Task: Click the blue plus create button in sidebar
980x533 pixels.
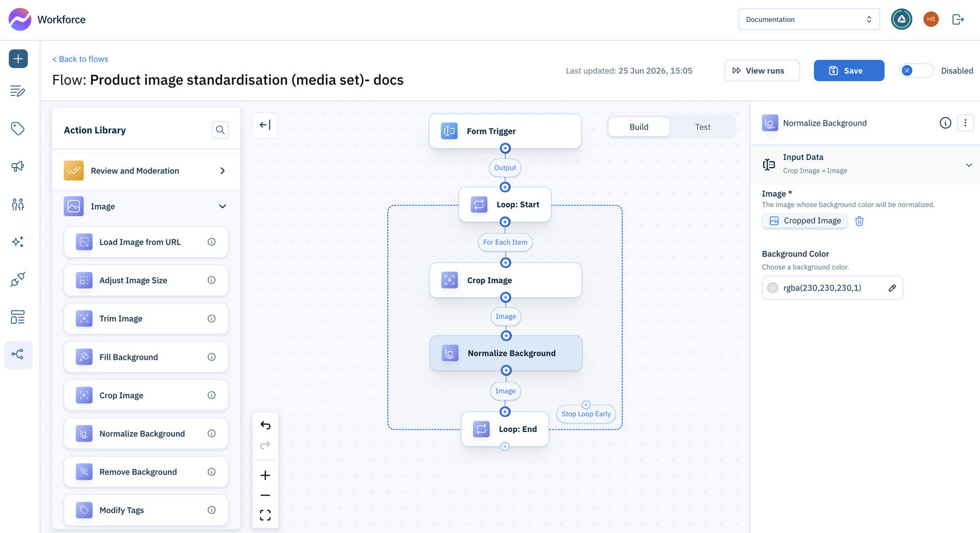Action: (18, 58)
